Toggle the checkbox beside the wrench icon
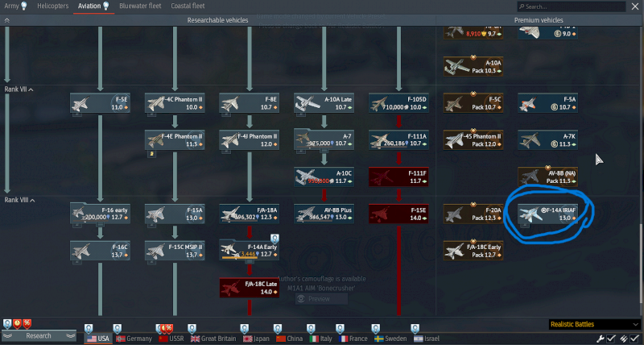The width and height of the screenshot is (644, 345). pyautogui.click(x=611, y=339)
